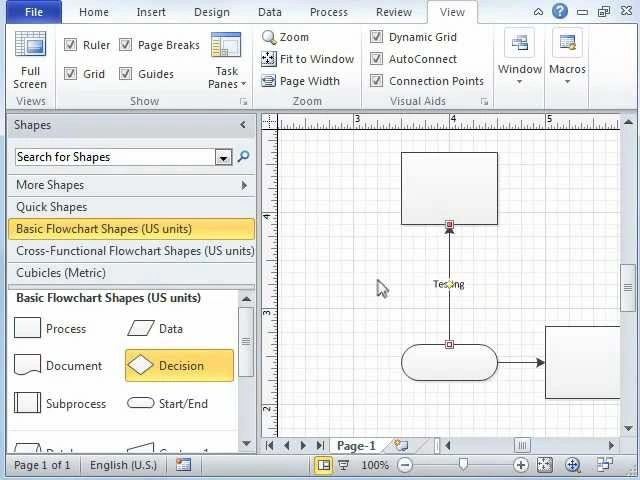Click zoom in plus button in status bar
Image resolution: width=640 pixels, height=480 pixels.
coord(521,465)
